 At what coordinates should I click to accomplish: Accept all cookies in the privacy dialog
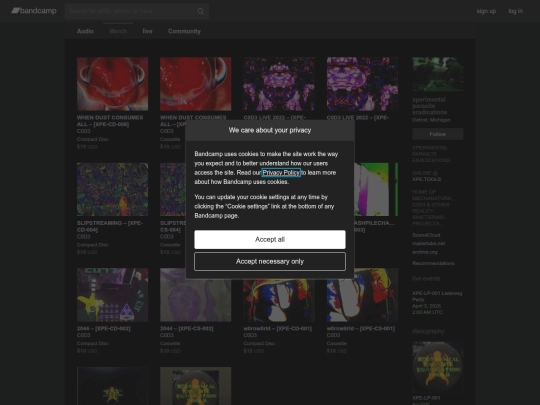(270, 239)
